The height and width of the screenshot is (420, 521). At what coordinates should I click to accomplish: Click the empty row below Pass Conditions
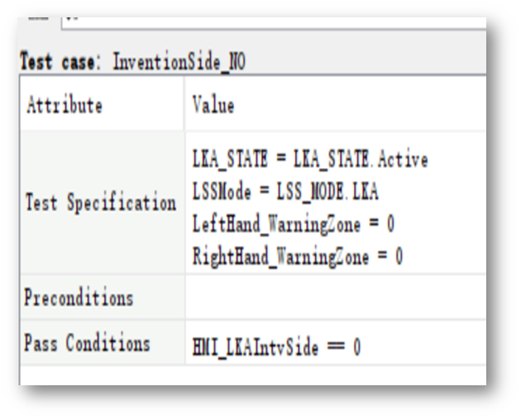248,375
